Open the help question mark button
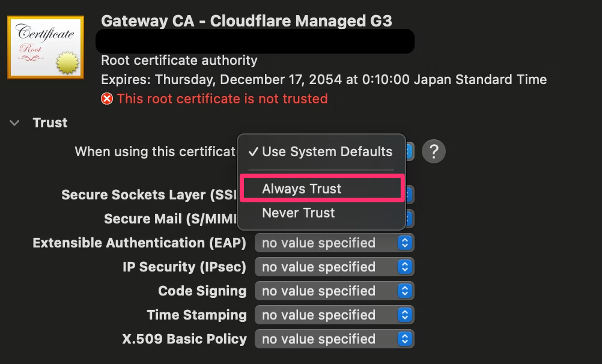Image resolution: width=602 pixels, height=364 pixels. (433, 151)
